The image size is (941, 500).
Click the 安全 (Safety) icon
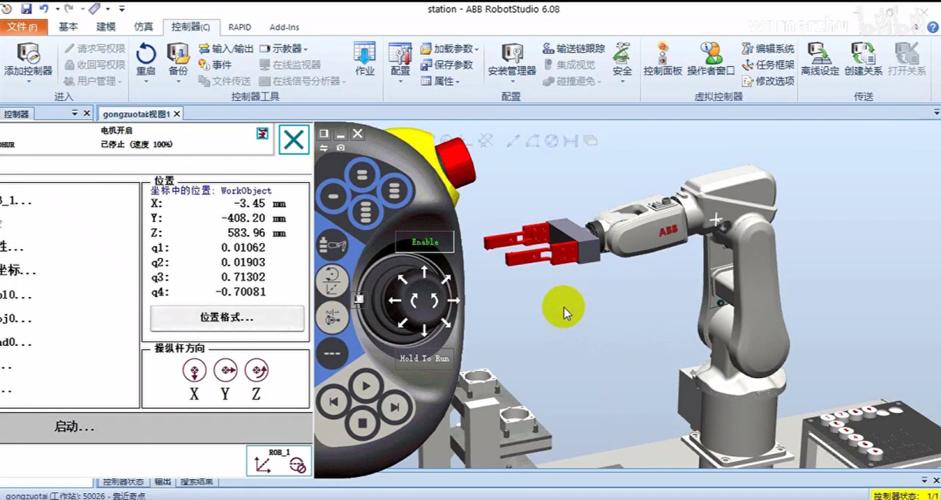click(622, 53)
